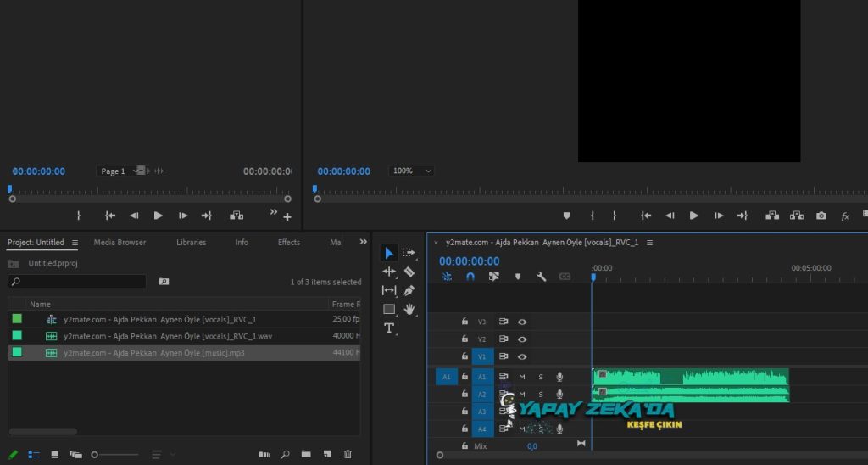Switch to Info tab
The image size is (868, 465).
242,242
